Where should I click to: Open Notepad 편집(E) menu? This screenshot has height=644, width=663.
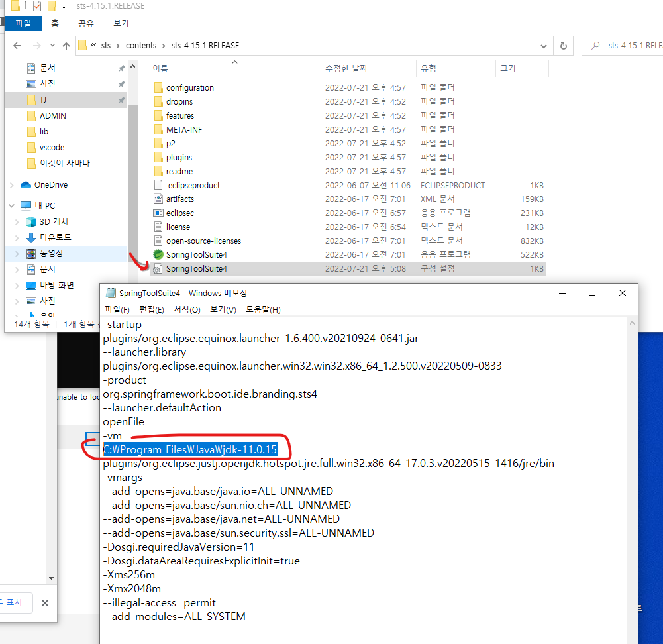coord(152,310)
